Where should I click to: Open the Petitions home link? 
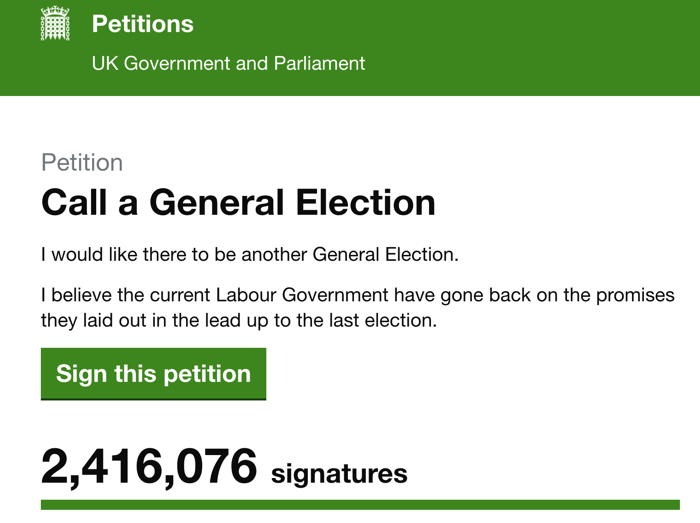[x=143, y=24]
